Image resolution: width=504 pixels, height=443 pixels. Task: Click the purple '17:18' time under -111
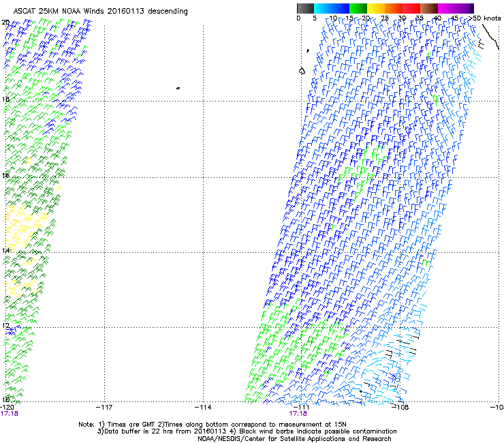click(x=298, y=414)
